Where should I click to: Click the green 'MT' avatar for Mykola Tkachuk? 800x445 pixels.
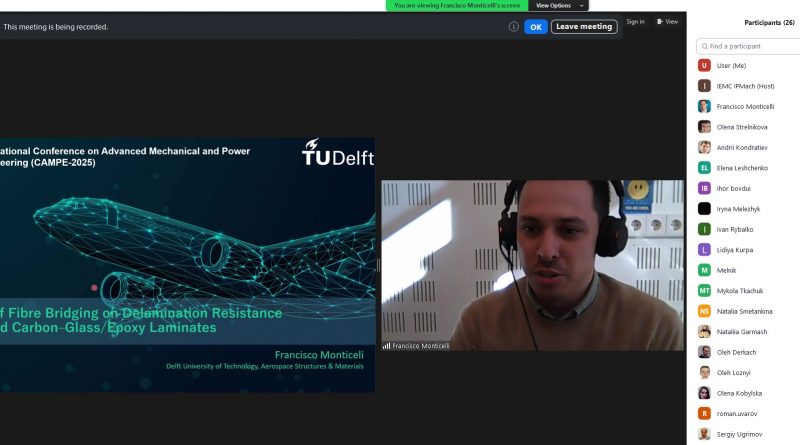tap(704, 290)
